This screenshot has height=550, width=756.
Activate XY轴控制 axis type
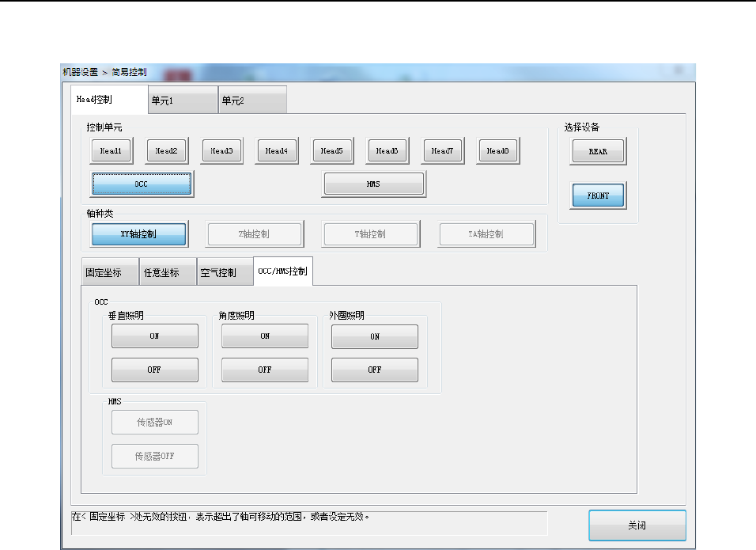click(x=139, y=234)
